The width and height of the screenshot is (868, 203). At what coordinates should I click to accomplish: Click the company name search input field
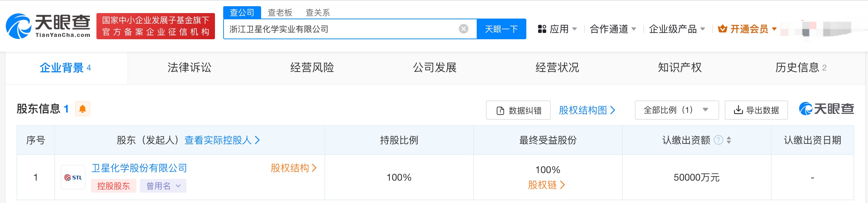(341, 29)
